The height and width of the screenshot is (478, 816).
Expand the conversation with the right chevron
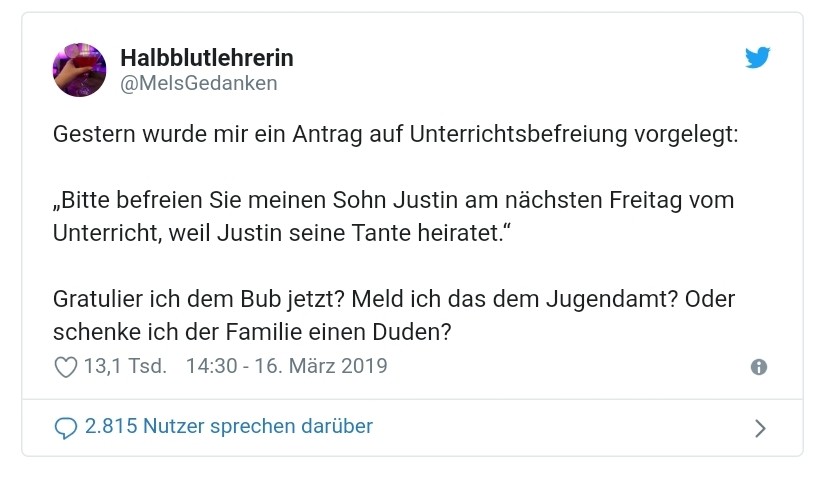click(x=760, y=428)
